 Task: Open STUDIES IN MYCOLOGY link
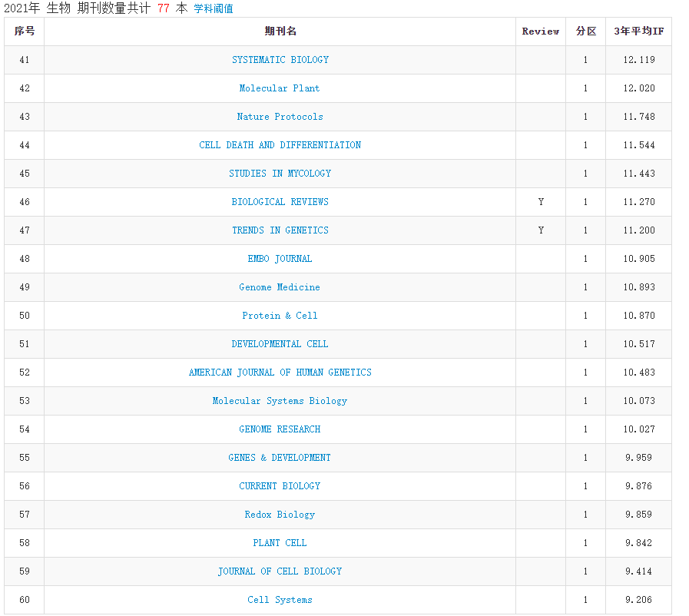(280, 174)
